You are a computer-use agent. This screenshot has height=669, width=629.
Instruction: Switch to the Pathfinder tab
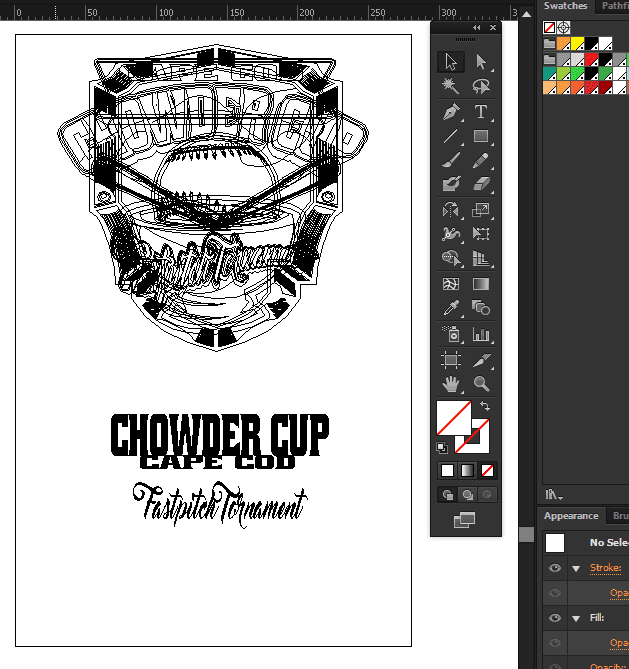[614, 6]
